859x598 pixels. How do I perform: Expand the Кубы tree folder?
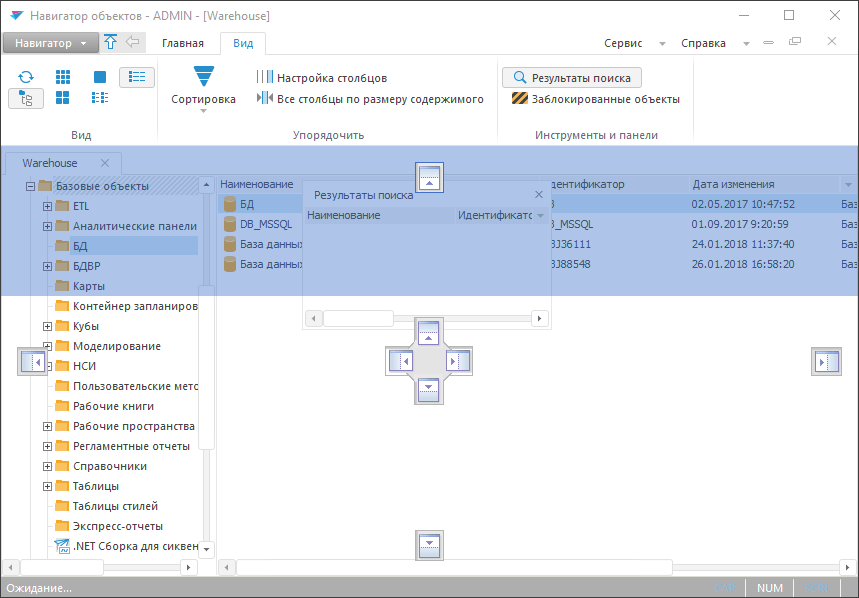tap(47, 326)
